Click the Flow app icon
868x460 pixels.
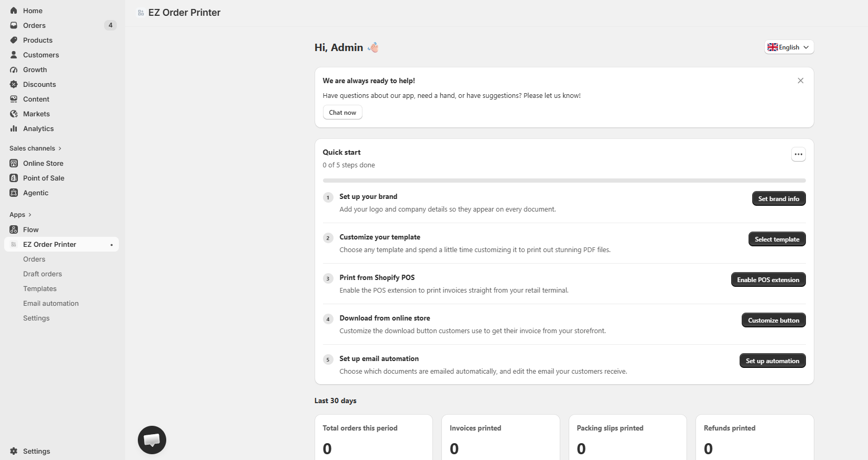coord(14,229)
